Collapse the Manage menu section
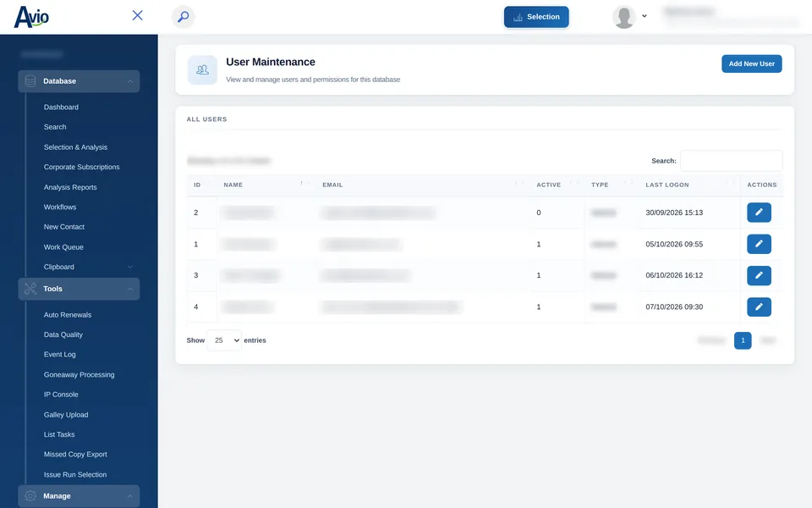This screenshot has height=508, width=812. point(130,496)
